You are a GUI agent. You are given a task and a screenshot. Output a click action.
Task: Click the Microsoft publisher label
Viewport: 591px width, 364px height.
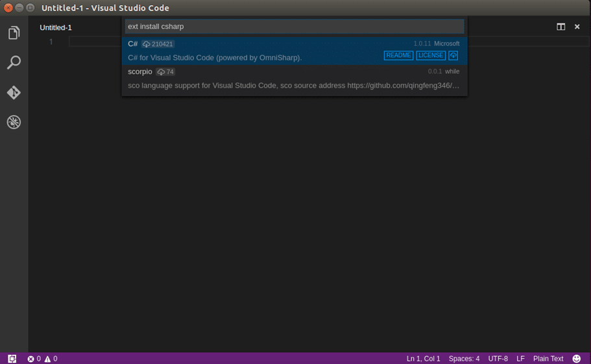[x=446, y=43]
